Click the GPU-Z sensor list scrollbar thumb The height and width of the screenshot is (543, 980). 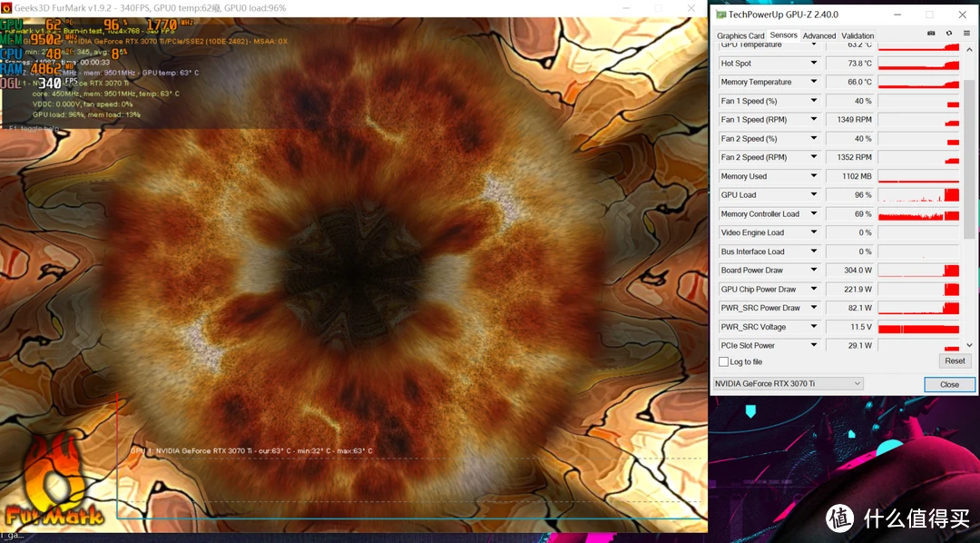(x=969, y=160)
